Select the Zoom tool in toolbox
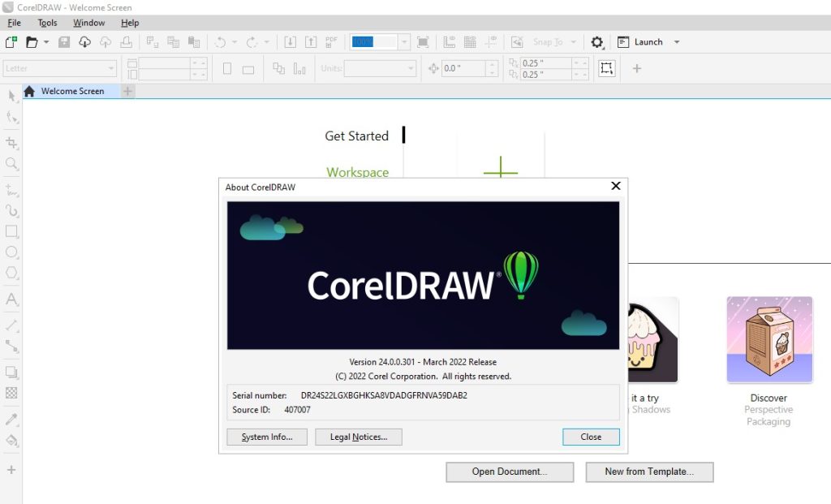The image size is (831, 504). [x=11, y=164]
